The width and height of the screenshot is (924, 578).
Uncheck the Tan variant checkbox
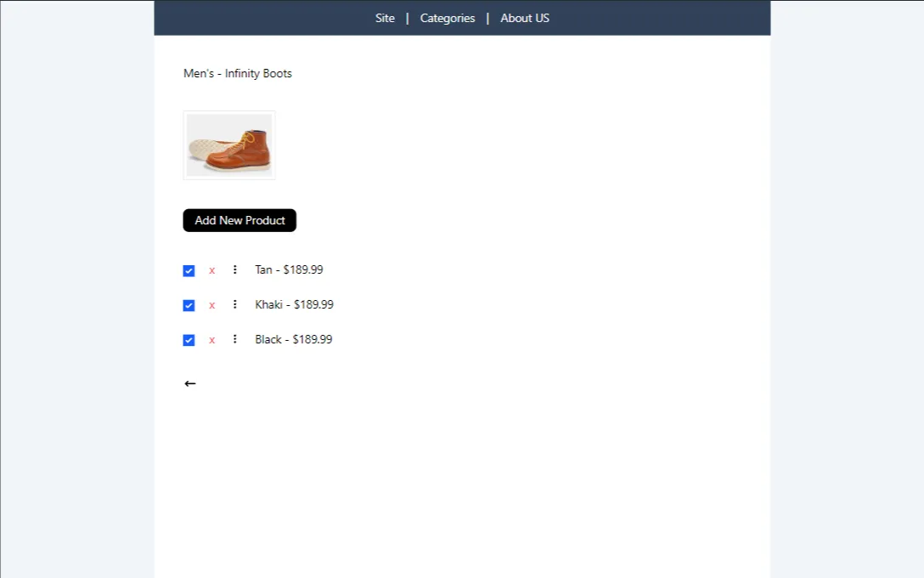189,270
